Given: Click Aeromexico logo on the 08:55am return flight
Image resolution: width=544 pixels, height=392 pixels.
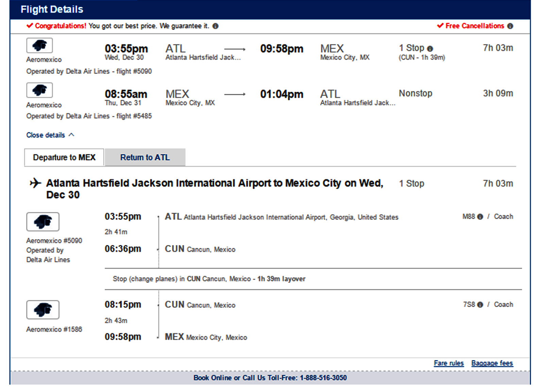Looking at the screenshot, I should pos(39,90).
